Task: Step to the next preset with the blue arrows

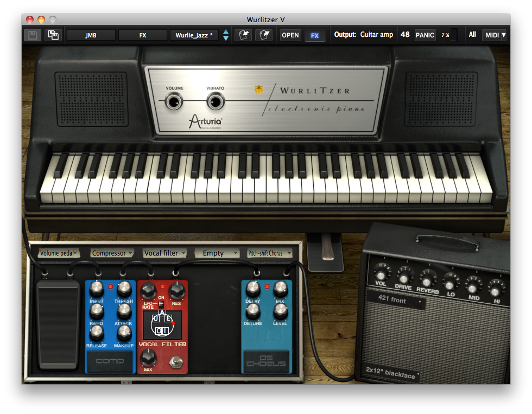Action: (226, 39)
